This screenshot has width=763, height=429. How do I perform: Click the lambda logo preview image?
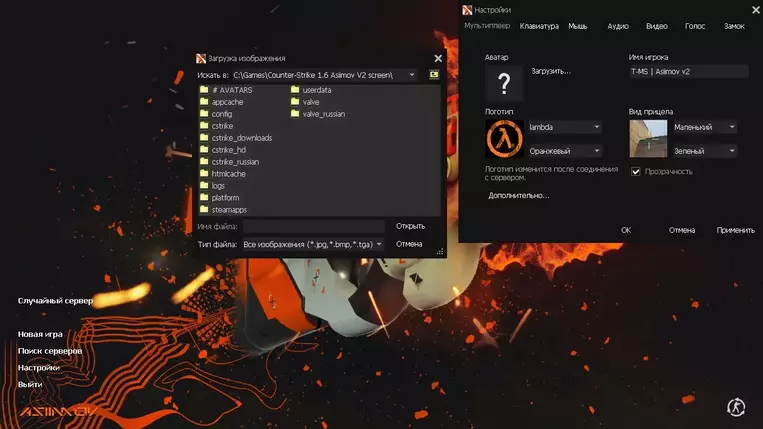(504, 139)
